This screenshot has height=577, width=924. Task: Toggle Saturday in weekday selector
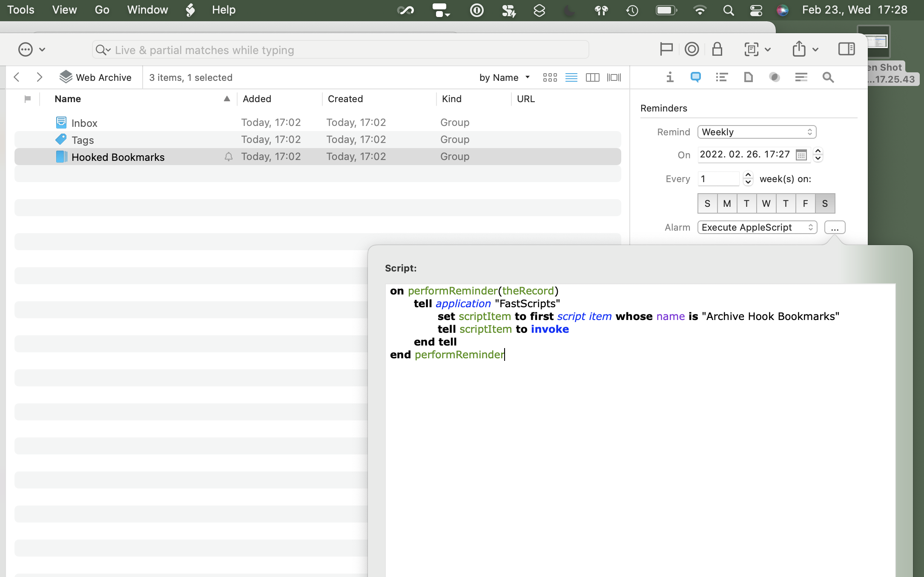point(825,203)
